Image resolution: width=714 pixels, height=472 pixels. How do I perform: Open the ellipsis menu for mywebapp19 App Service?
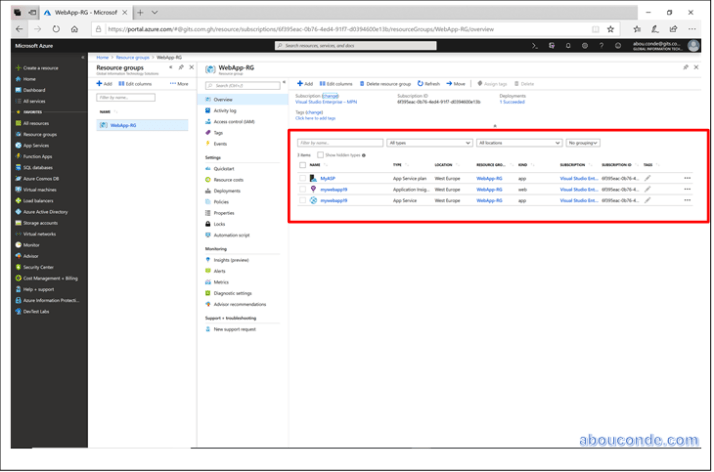click(x=687, y=200)
